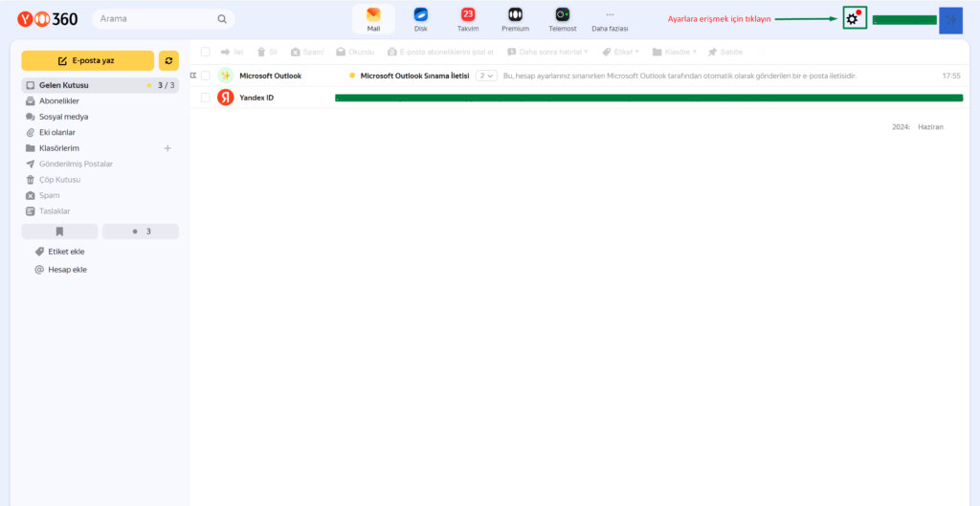
Task: Open the Daha fazlası more-apps menu
Action: click(610, 19)
